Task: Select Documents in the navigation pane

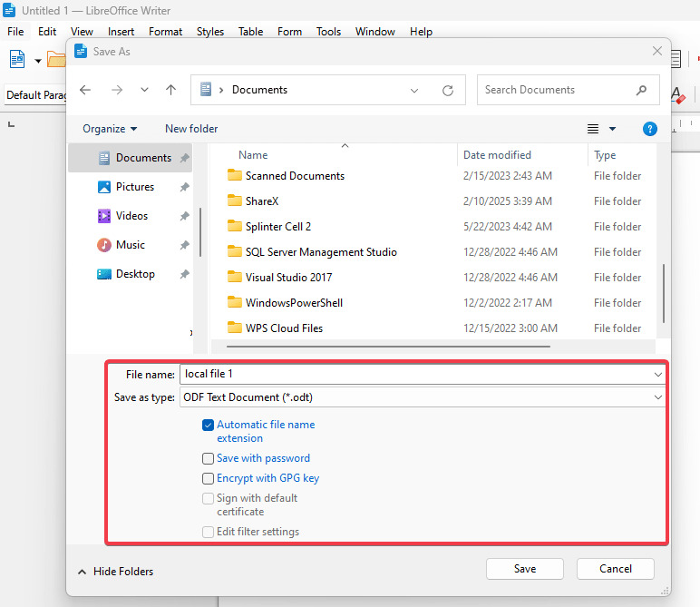Action: (x=131, y=158)
